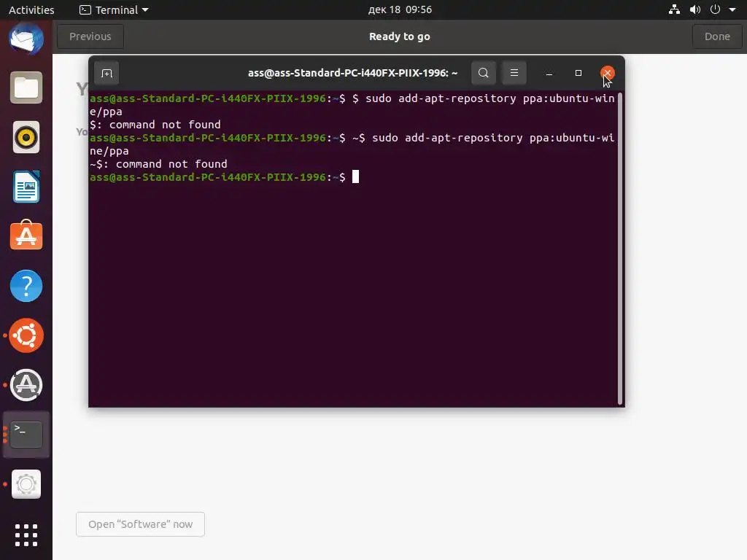
Task: Expand the Terminal app menu in the top bar
Action: coord(115,9)
